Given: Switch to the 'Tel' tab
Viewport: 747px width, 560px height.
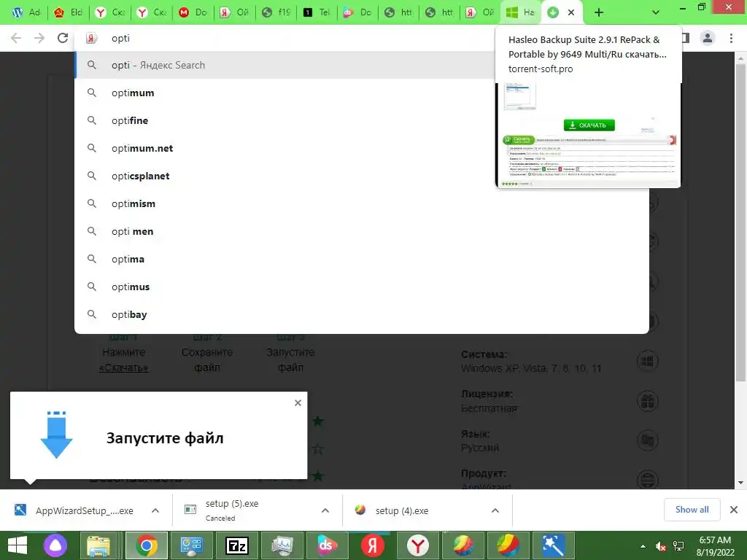Looking at the screenshot, I should [317, 12].
